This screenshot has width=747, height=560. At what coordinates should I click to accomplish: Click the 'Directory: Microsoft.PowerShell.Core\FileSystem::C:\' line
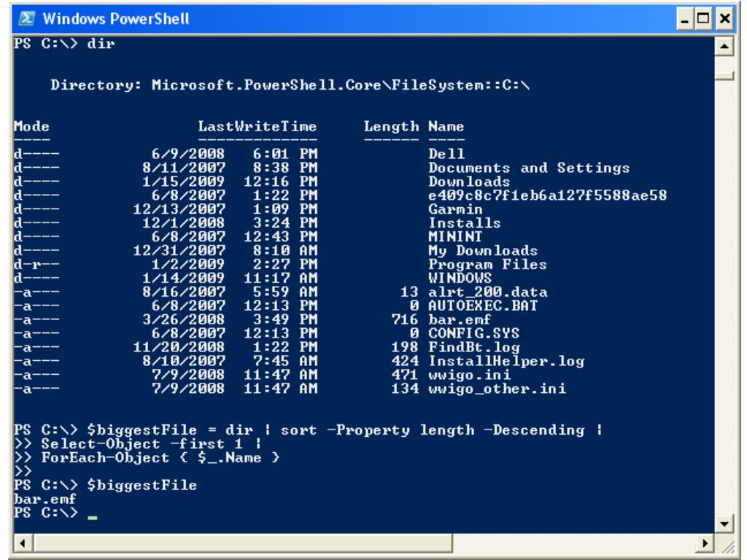290,85
